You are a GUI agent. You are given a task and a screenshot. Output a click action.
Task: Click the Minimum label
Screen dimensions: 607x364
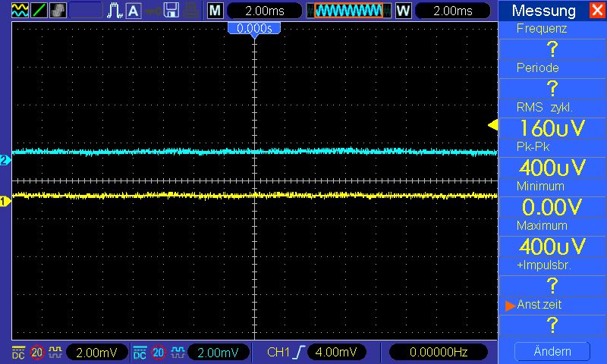540,187
